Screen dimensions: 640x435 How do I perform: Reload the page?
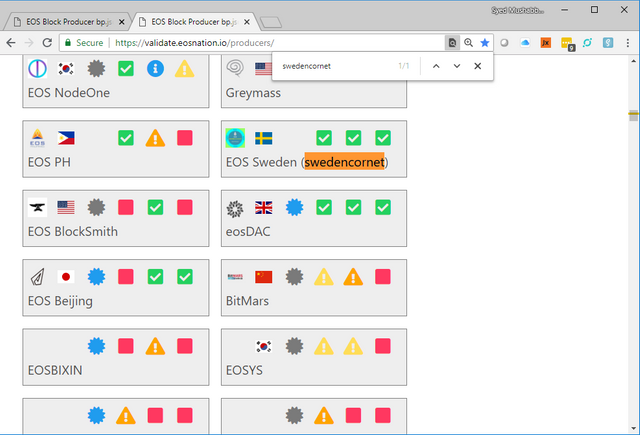[x=47, y=43]
